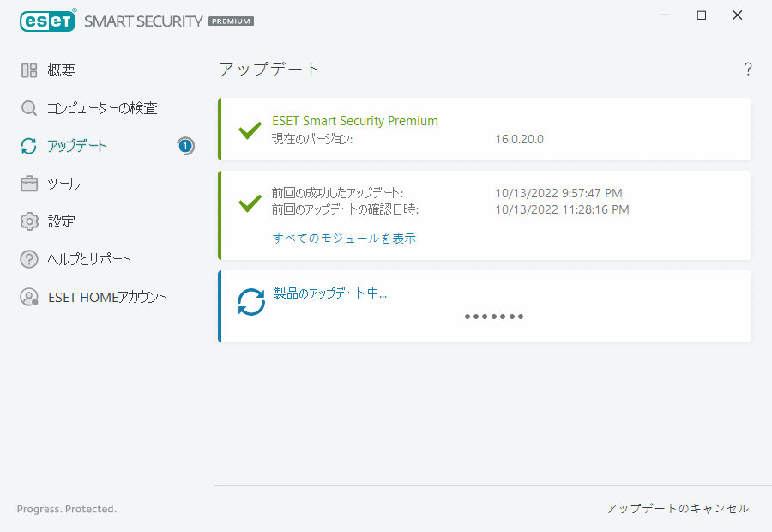Click the ESET Smart Security Premium version card
Image resolution: width=772 pixels, height=532 pixels.
click(x=485, y=130)
